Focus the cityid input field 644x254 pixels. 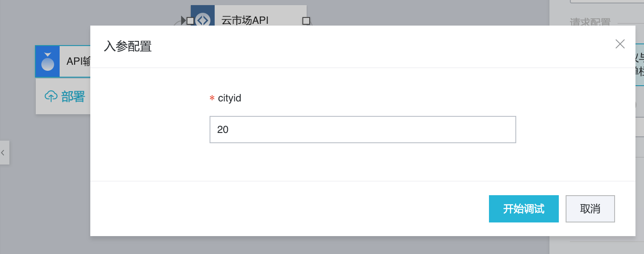(362, 130)
